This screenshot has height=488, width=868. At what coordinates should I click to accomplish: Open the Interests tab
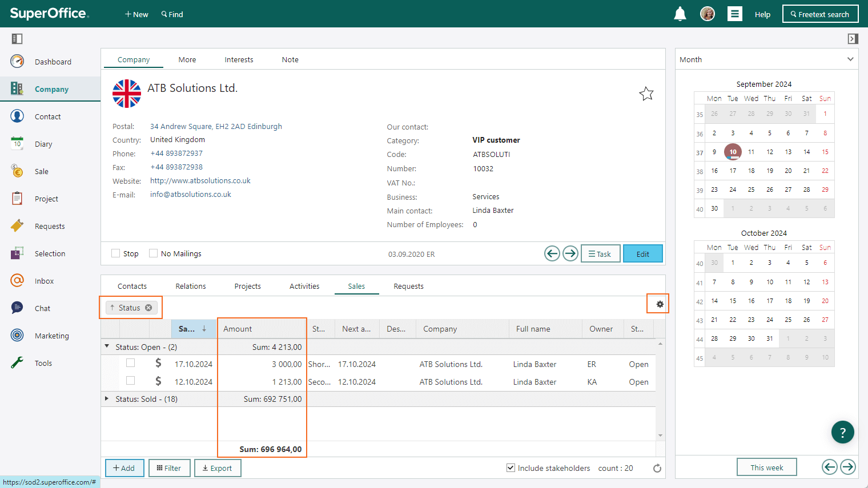click(x=239, y=59)
